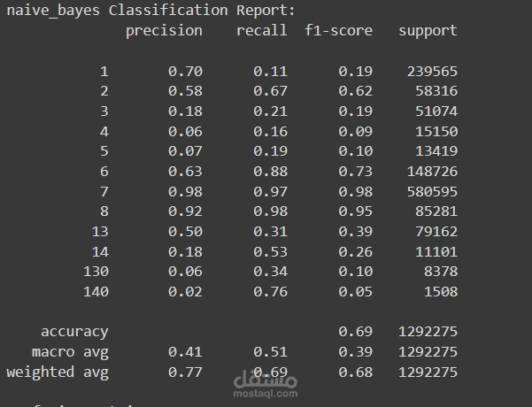Click support value 8378
532x407 pixels.
click(441, 272)
